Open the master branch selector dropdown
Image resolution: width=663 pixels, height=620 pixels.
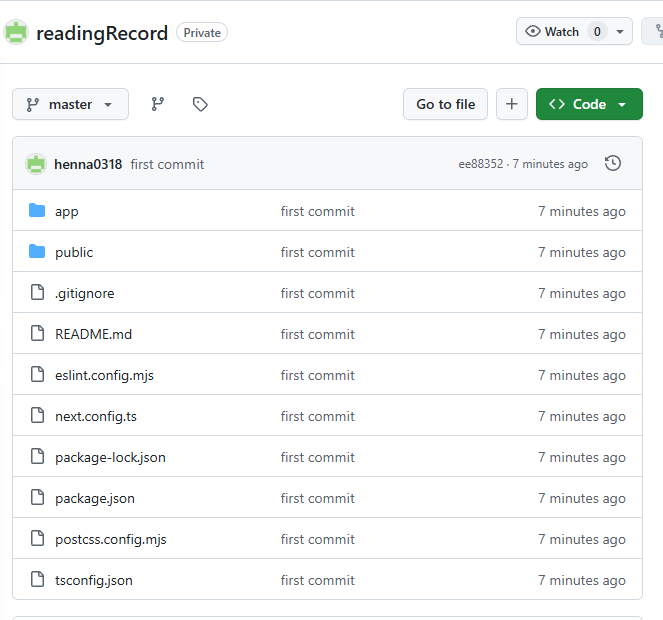70,104
